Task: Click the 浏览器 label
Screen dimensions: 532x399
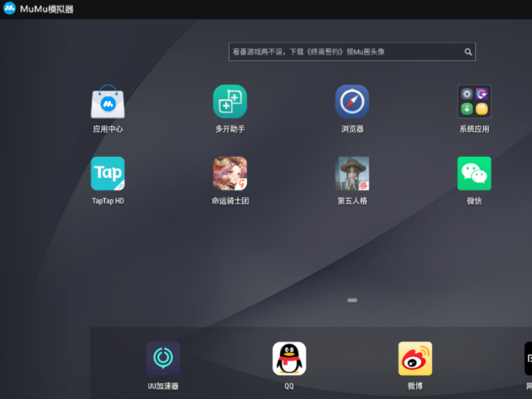Action: coord(352,129)
